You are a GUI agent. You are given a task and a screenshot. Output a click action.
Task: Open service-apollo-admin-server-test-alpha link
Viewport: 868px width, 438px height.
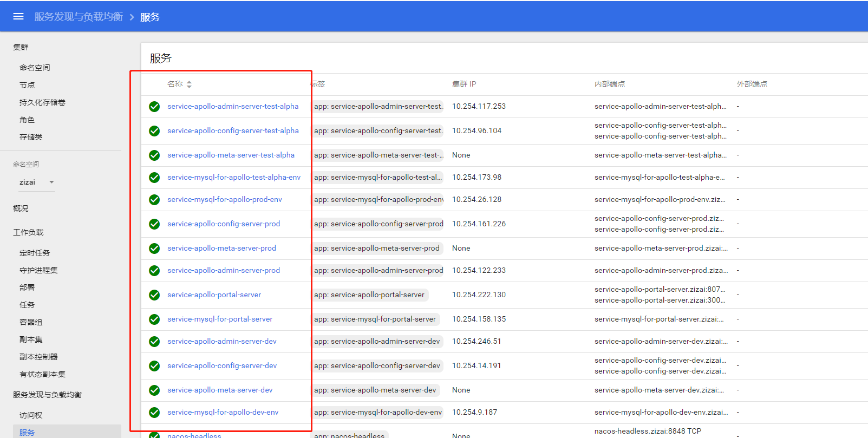pyautogui.click(x=233, y=106)
